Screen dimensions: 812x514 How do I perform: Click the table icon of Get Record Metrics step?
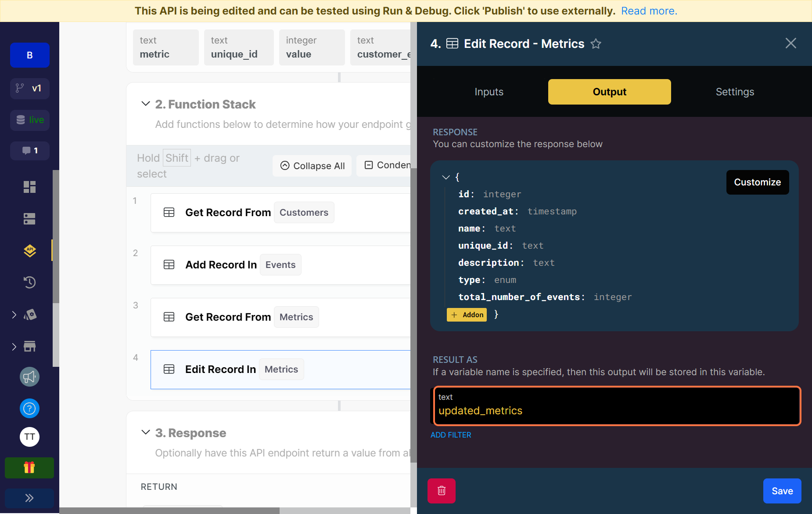pyautogui.click(x=169, y=317)
